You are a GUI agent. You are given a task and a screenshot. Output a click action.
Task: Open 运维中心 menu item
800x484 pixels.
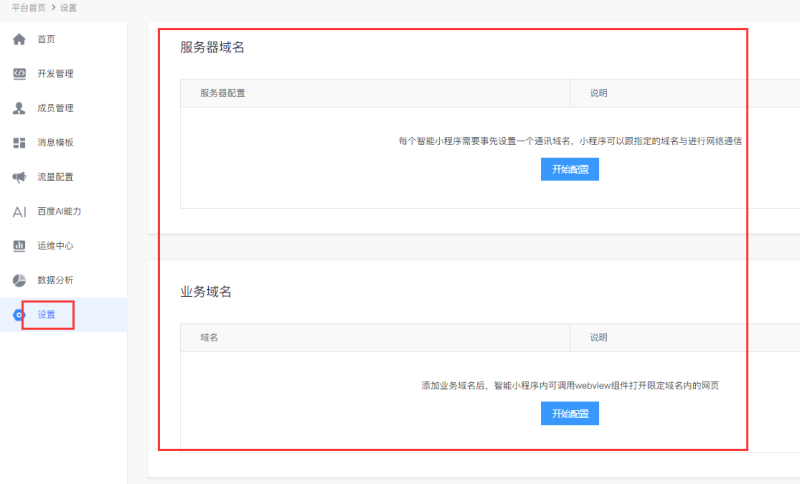(x=55, y=246)
